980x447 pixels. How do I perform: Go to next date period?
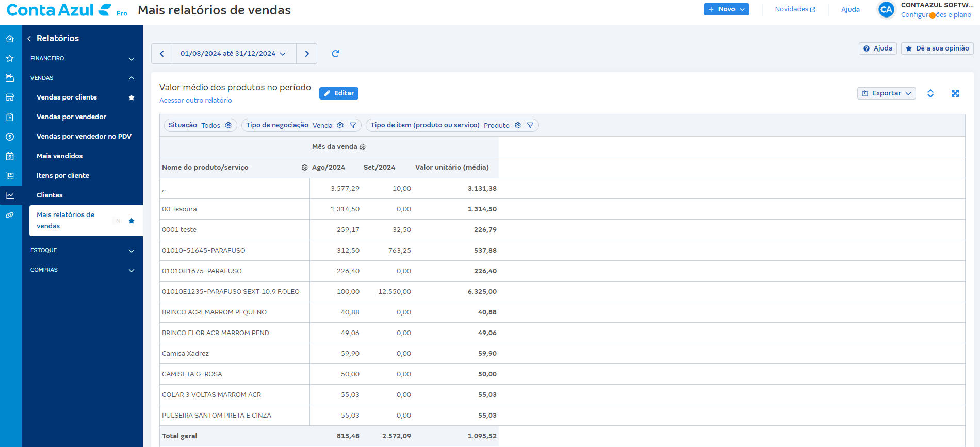point(307,54)
